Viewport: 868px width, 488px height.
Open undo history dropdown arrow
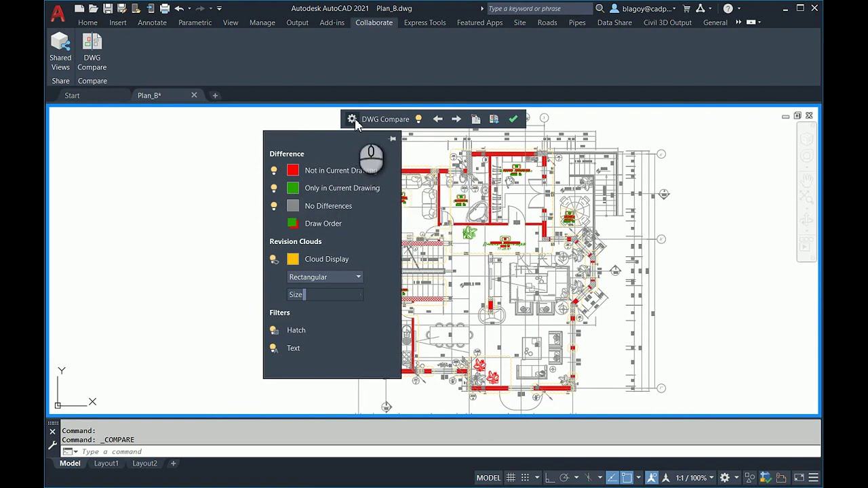189,9
